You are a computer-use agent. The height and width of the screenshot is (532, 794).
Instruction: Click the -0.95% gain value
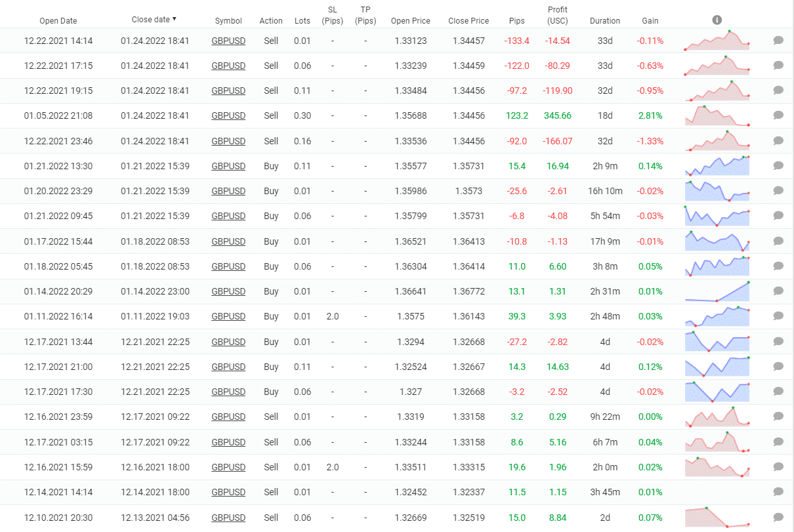pyautogui.click(x=650, y=91)
